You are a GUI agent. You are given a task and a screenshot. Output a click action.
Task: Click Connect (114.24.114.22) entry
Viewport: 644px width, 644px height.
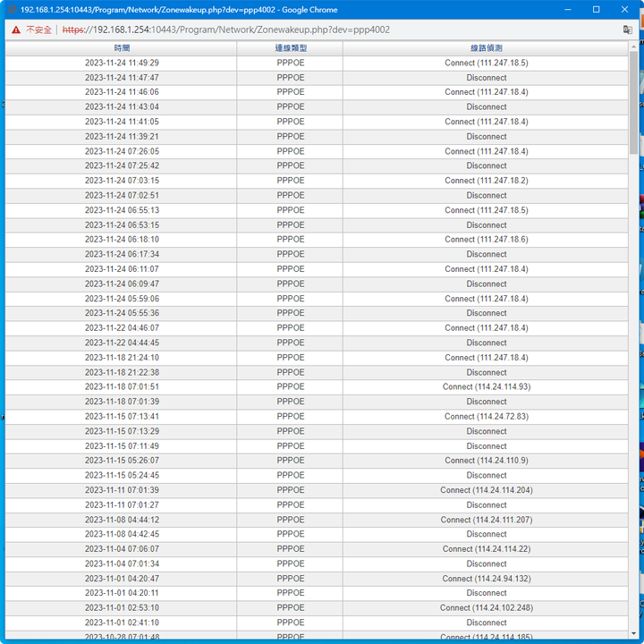click(487, 548)
